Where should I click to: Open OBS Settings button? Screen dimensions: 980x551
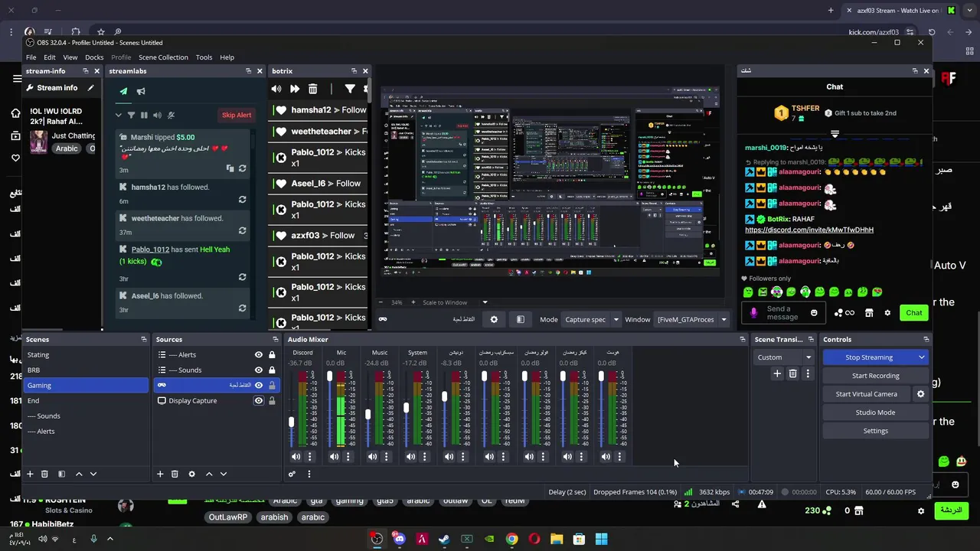pyautogui.click(x=875, y=431)
